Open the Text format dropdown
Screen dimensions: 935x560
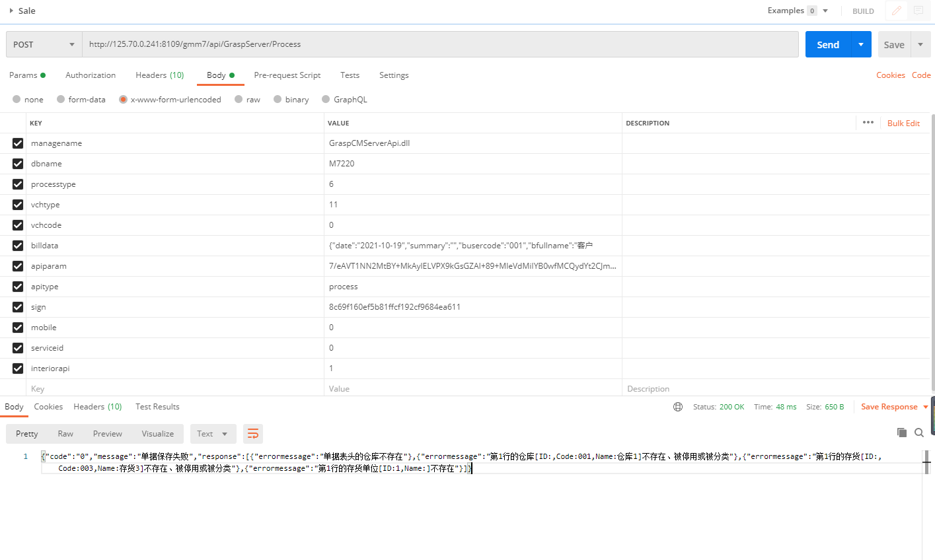[213, 434]
